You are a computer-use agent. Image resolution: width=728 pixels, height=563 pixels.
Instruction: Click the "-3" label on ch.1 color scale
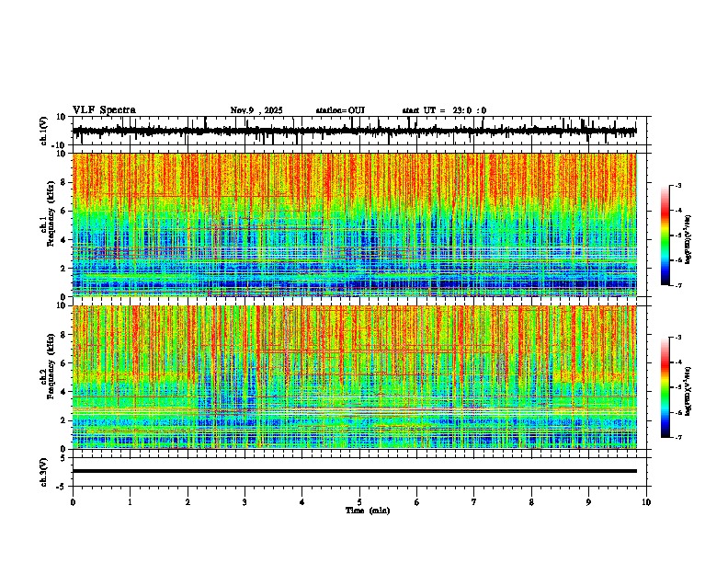677,185
